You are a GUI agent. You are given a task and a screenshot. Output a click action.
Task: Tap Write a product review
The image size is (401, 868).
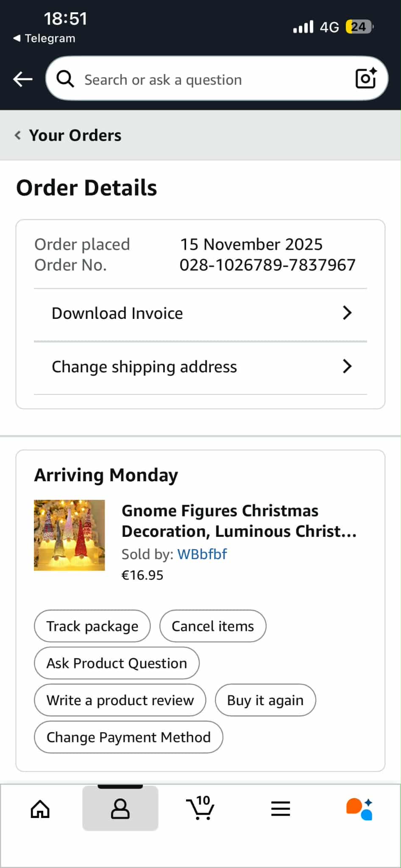[120, 700]
